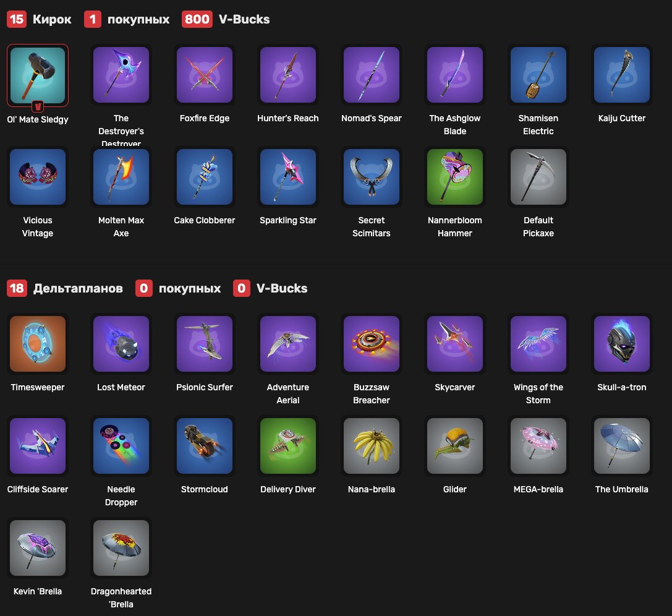Select the default Glider icon
This screenshot has height=616, width=672.
455,446
